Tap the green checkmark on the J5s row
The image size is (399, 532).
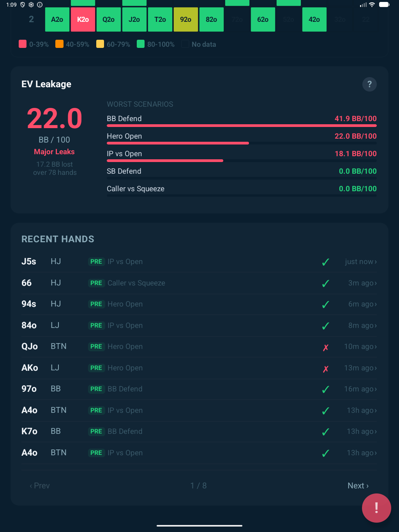coord(326,262)
